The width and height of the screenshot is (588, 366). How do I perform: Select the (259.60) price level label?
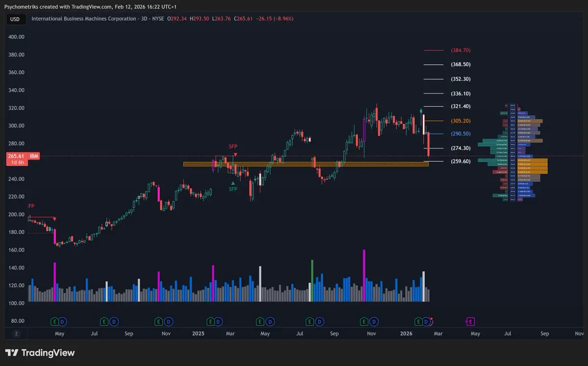click(x=461, y=161)
